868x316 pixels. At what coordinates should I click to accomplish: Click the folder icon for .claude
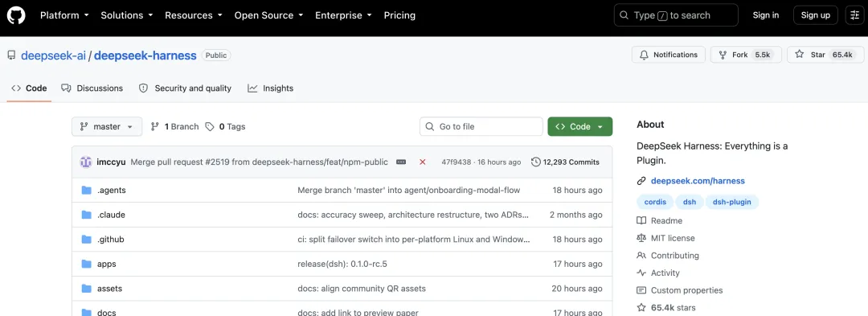tap(86, 215)
